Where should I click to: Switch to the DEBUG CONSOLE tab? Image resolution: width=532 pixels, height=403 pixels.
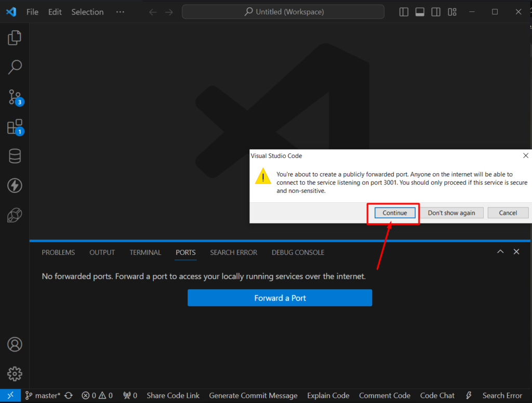298,252
